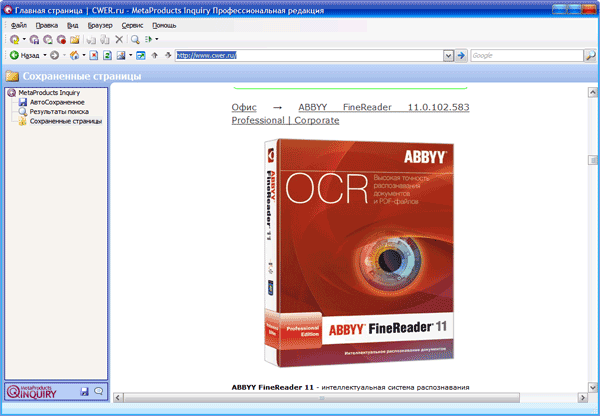Click the Назад (Back) navigation button
Viewport: 600px width, 416px height.
[24, 55]
